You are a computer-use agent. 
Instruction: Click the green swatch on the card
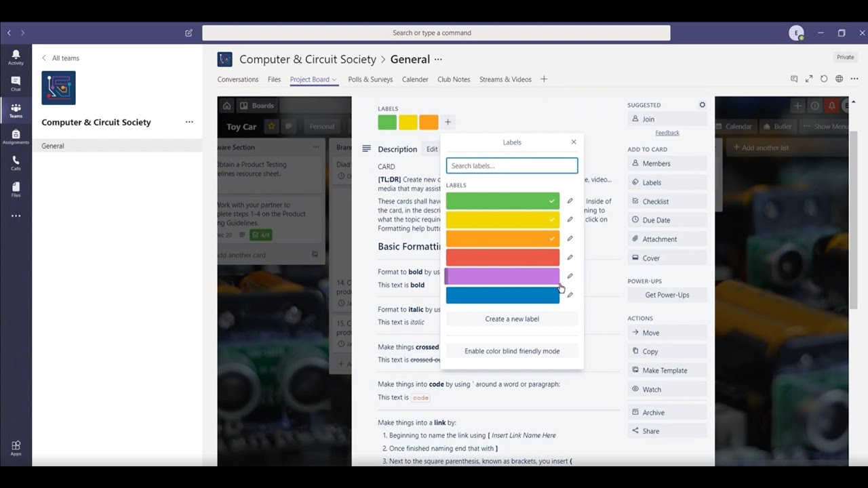387,122
